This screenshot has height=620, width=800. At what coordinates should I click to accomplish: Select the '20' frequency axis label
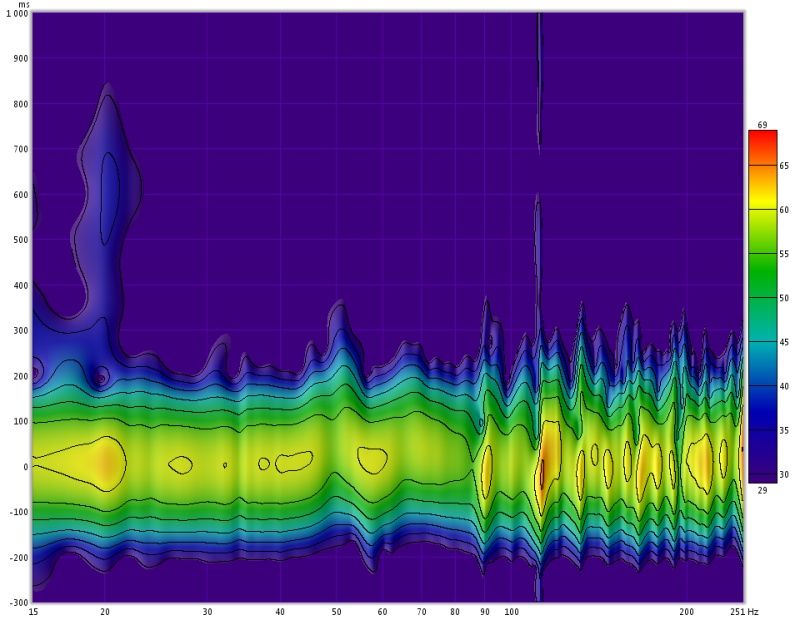click(x=105, y=612)
